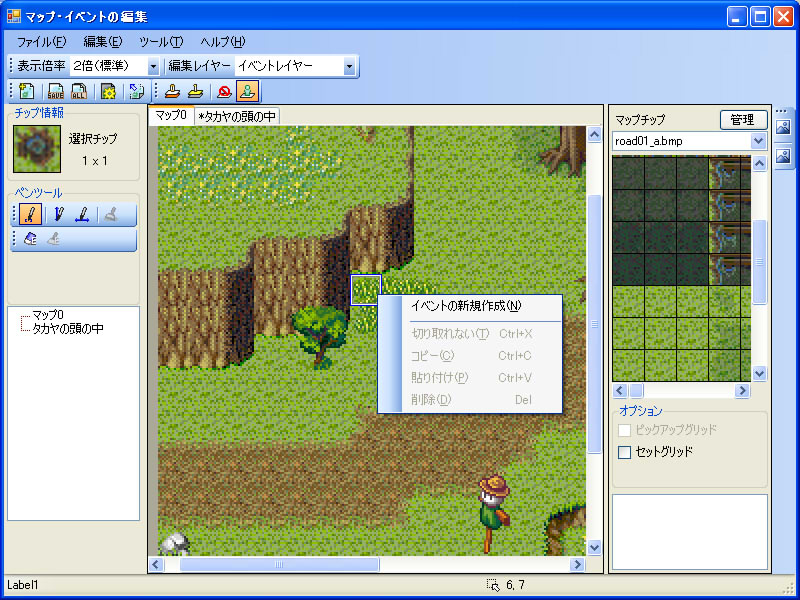Click chip palette horizontal scroll right arrow
The image size is (800, 600).
click(x=742, y=391)
